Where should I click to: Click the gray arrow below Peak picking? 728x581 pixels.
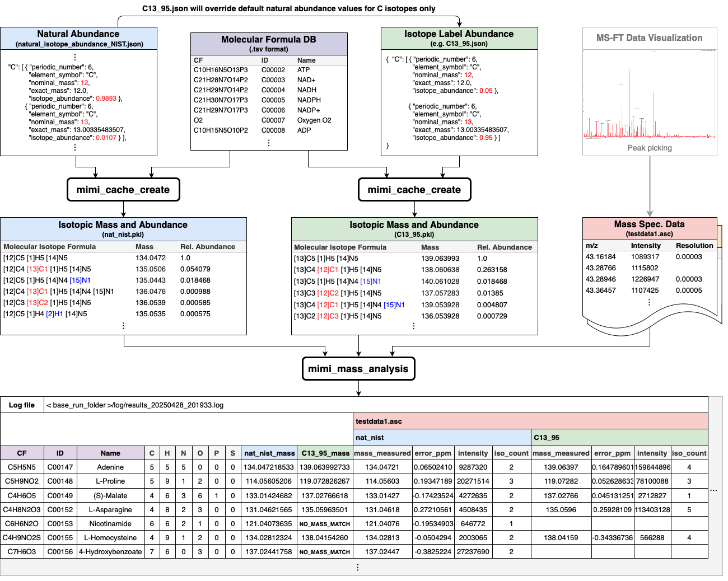click(x=650, y=186)
